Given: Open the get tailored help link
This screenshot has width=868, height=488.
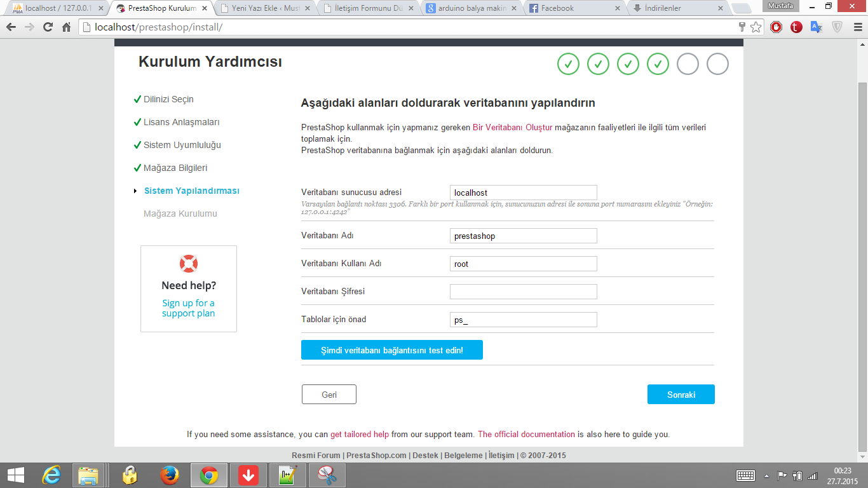Looking at the screenshot, I should (x=360, y=435).
